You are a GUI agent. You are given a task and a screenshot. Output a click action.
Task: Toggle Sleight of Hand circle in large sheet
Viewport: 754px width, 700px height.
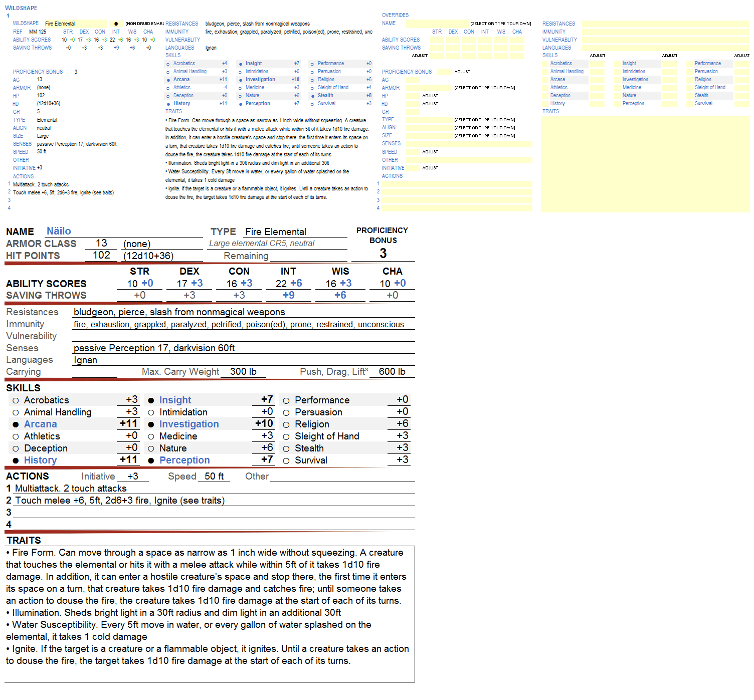[286, 437]
